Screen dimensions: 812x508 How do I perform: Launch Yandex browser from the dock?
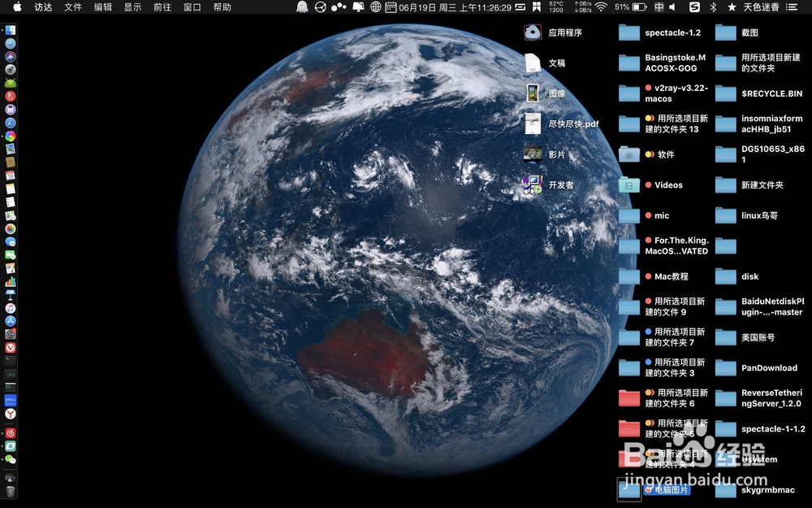click(11, 414)
